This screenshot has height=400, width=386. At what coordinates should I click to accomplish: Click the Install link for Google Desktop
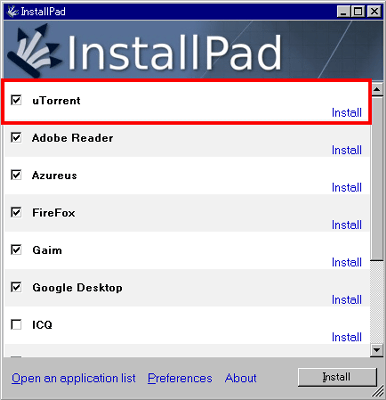(347, 300)
